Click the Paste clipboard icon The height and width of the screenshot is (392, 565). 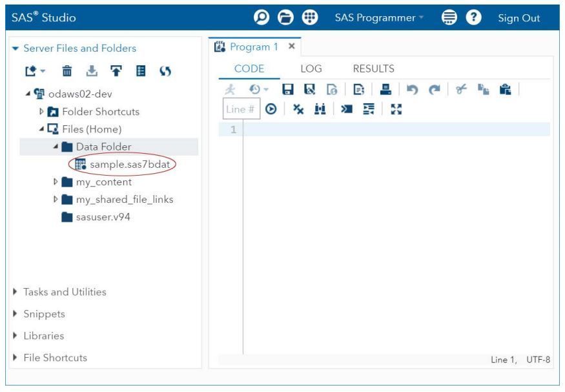(x=505, y=89)
